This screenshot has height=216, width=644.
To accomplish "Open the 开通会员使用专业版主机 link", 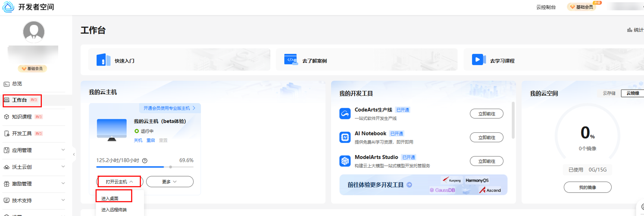I will 169,108.
